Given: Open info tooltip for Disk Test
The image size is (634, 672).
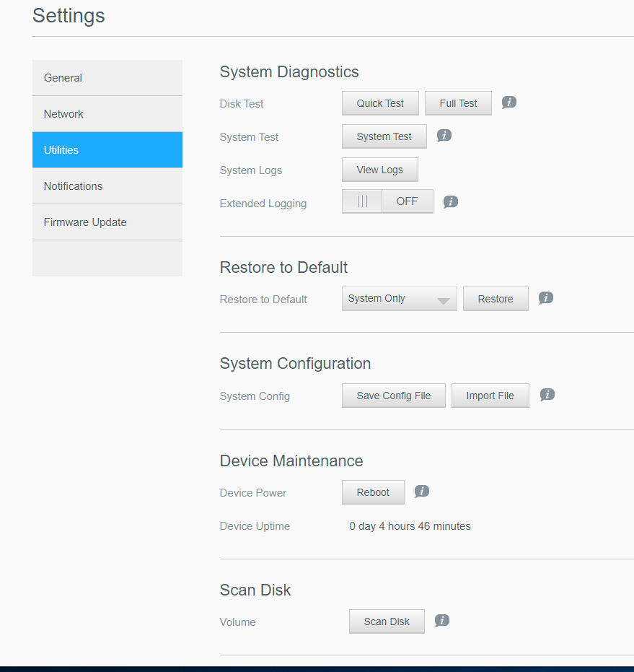Looking at the screenshot, I should click(x=509, y=102).
